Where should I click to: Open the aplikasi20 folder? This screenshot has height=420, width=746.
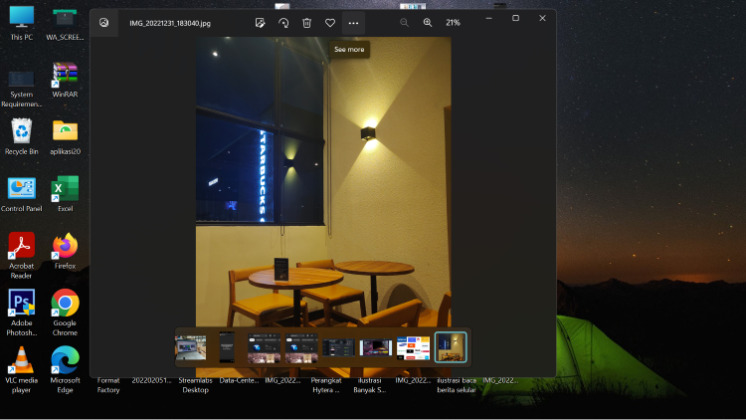click(x=65, y=137)
